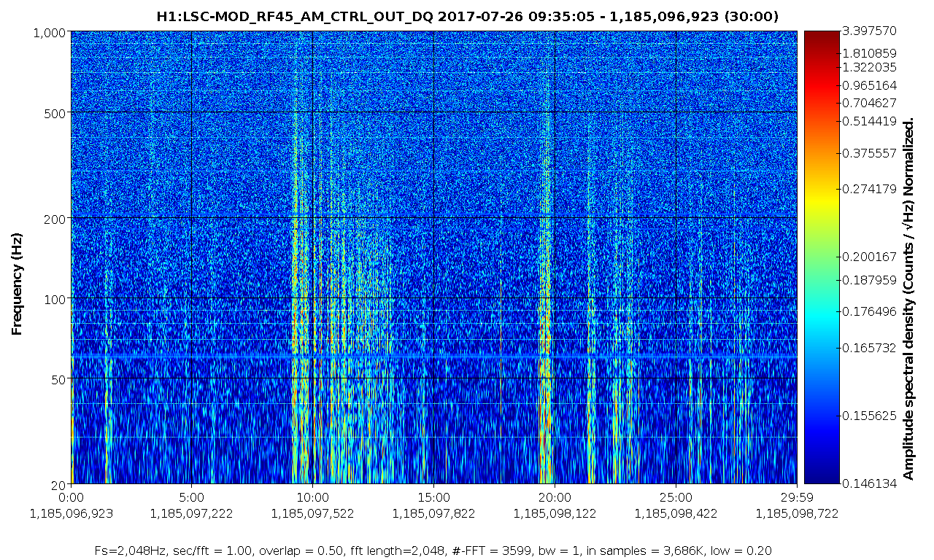
Task: Click the 29:59 time tick label
Action: tap(797, 499)
